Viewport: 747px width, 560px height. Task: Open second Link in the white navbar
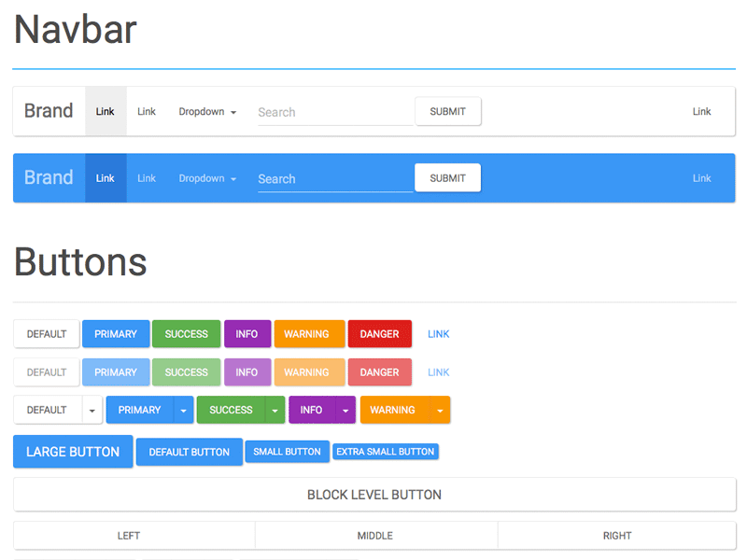tap(147, 111)
